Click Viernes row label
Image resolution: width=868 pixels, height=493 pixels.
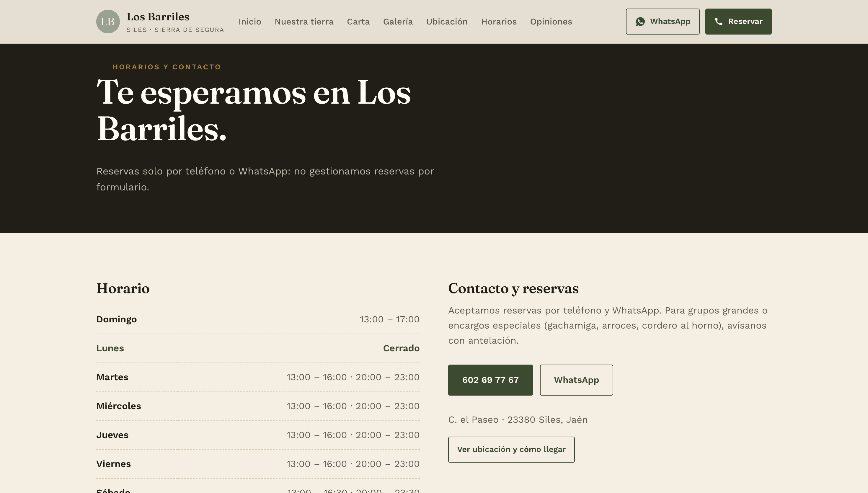[x=113, y=464]
